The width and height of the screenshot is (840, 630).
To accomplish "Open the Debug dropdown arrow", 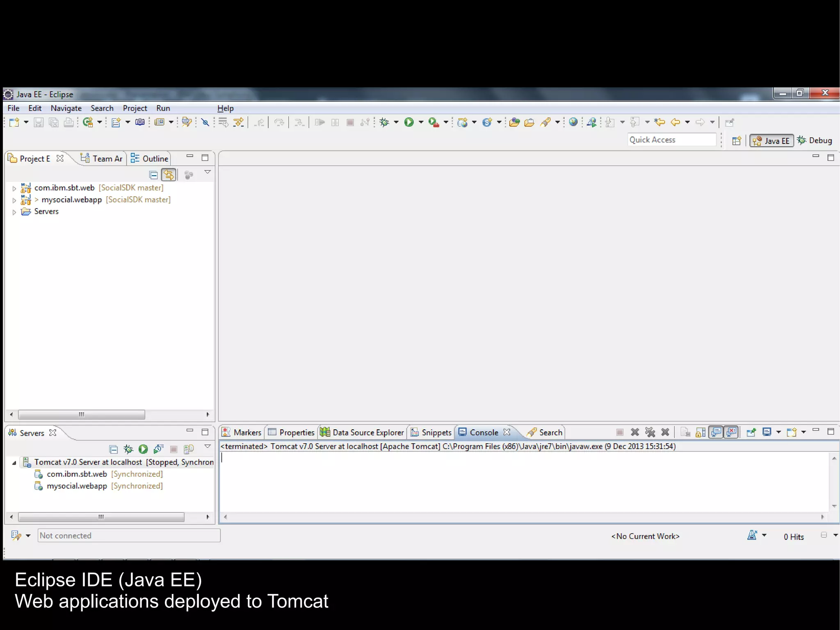I will coord(396,122).
